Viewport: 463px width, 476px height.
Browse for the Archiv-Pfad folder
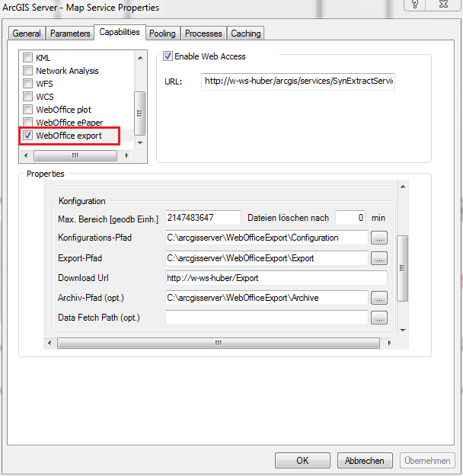click(379, 298)
